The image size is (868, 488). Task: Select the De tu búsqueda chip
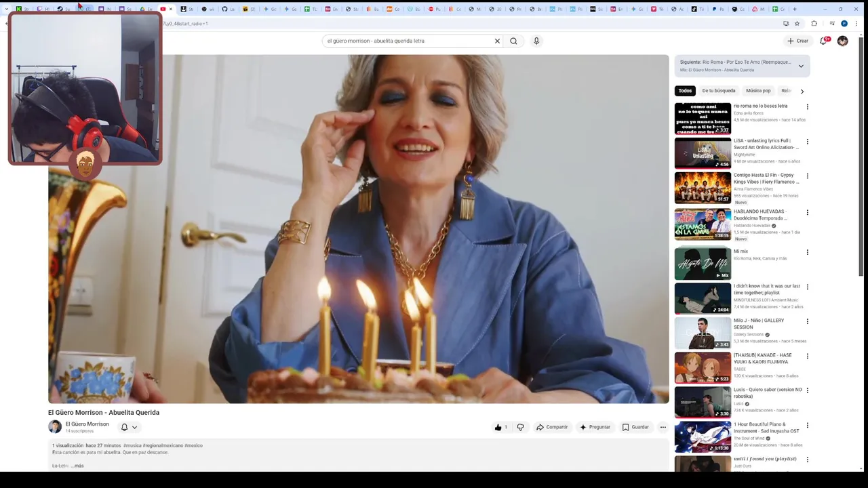[719, 91]
